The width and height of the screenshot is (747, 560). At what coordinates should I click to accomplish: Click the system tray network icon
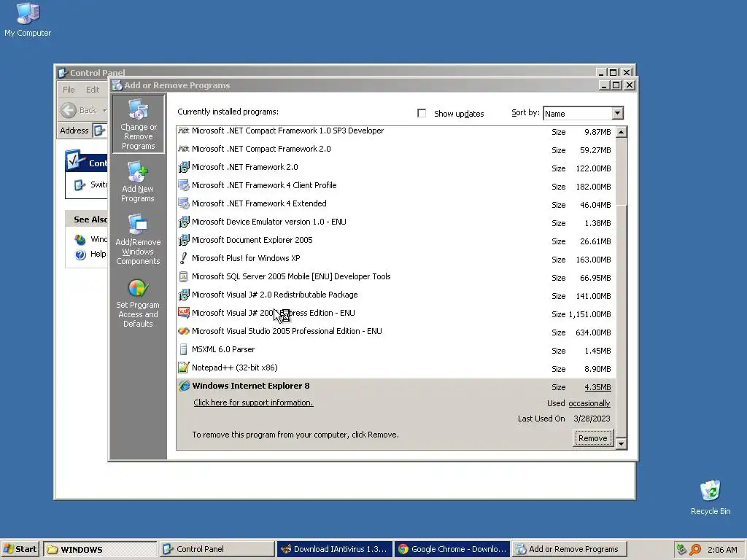click(x=682, y=550)
